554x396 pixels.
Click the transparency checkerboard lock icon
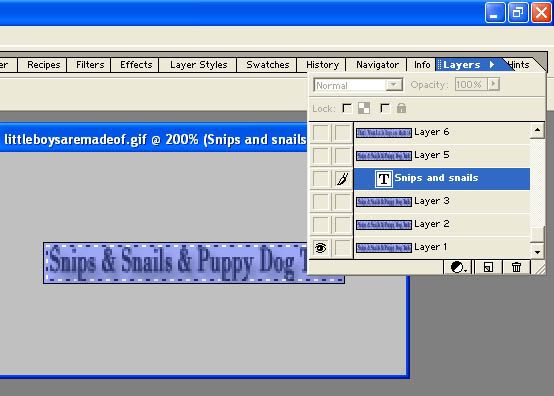[x=364, y=108]
